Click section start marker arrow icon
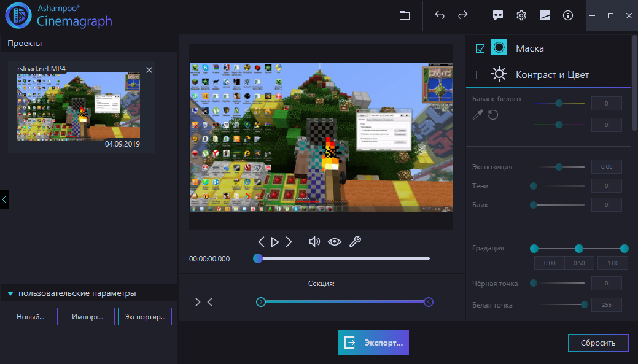Screen dimensions: 638x364 [198, 302]
